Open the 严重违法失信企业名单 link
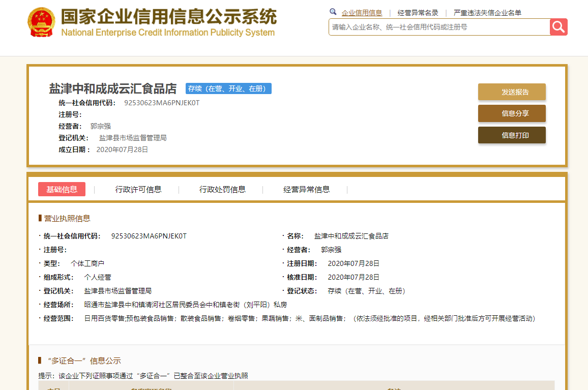 point(487,13)
